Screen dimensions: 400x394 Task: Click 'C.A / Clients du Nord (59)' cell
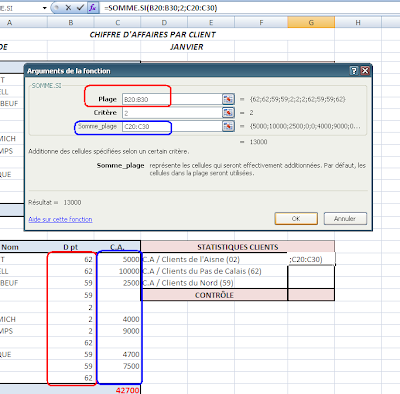pos(214,283)
